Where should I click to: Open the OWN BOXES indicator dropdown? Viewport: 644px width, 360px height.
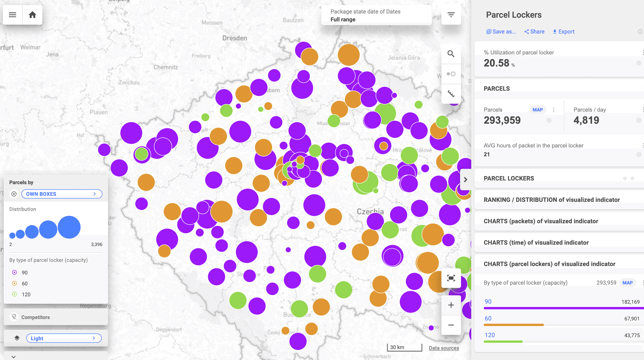62,194
